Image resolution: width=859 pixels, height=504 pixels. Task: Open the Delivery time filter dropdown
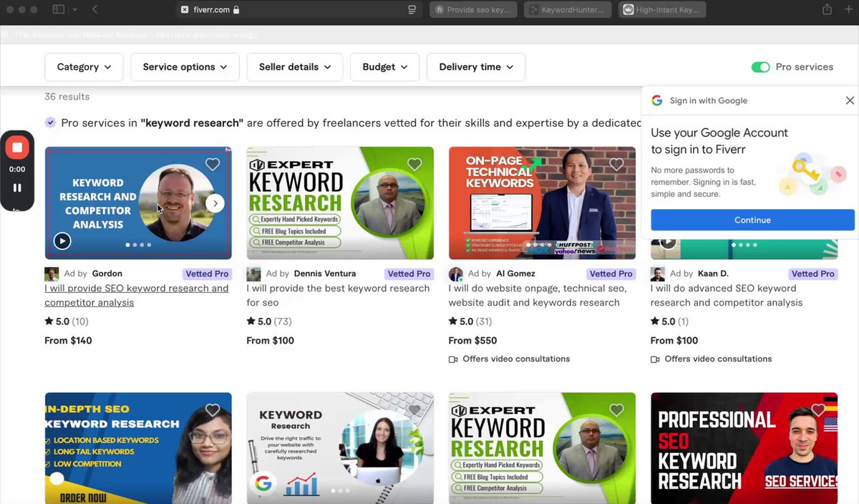pyautogui.click(x=476, y=67)
